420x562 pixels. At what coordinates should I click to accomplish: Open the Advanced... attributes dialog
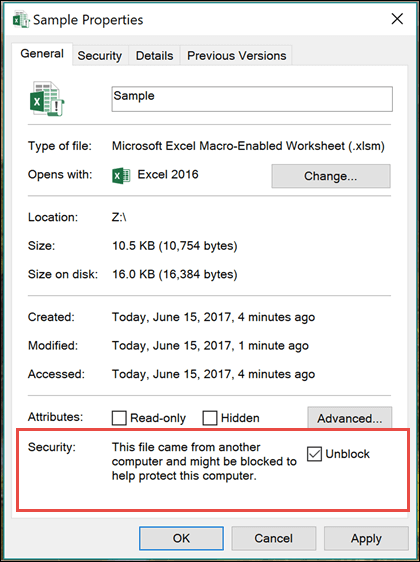coord(349,418)
